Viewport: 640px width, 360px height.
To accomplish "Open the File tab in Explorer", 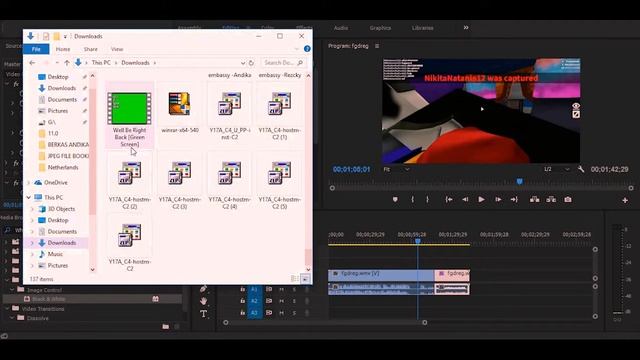I will (x=36, y=49).
